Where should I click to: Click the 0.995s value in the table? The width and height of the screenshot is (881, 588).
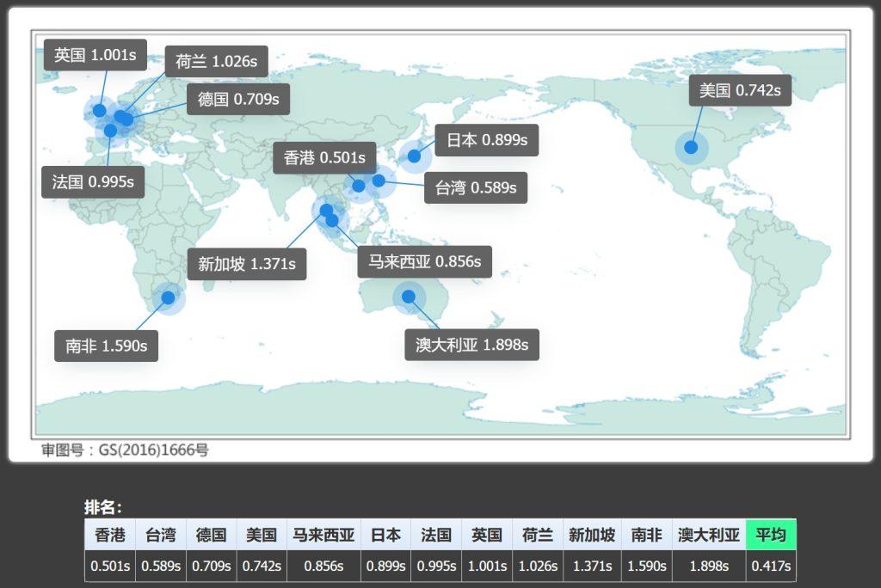point(436,566)
